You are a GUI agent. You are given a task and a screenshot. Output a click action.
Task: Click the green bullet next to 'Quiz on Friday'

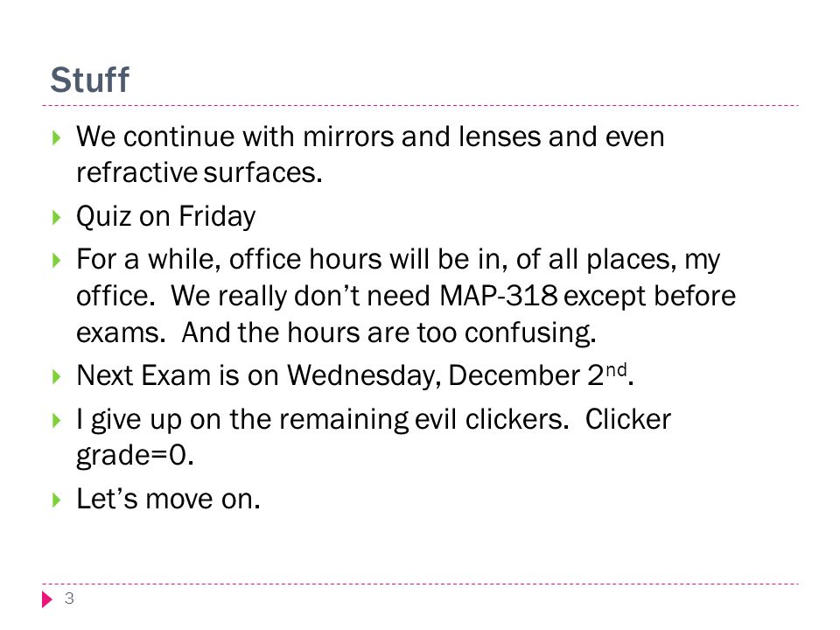[x=56, y=218]
